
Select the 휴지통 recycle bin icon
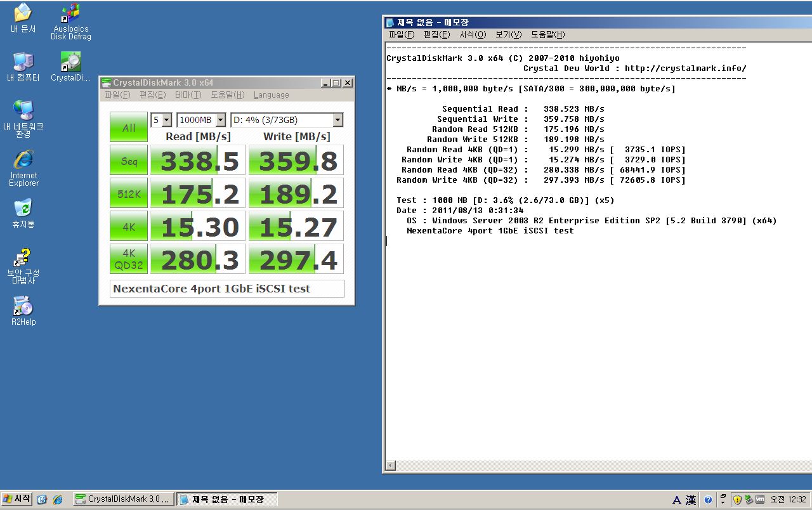click(23, 214)
